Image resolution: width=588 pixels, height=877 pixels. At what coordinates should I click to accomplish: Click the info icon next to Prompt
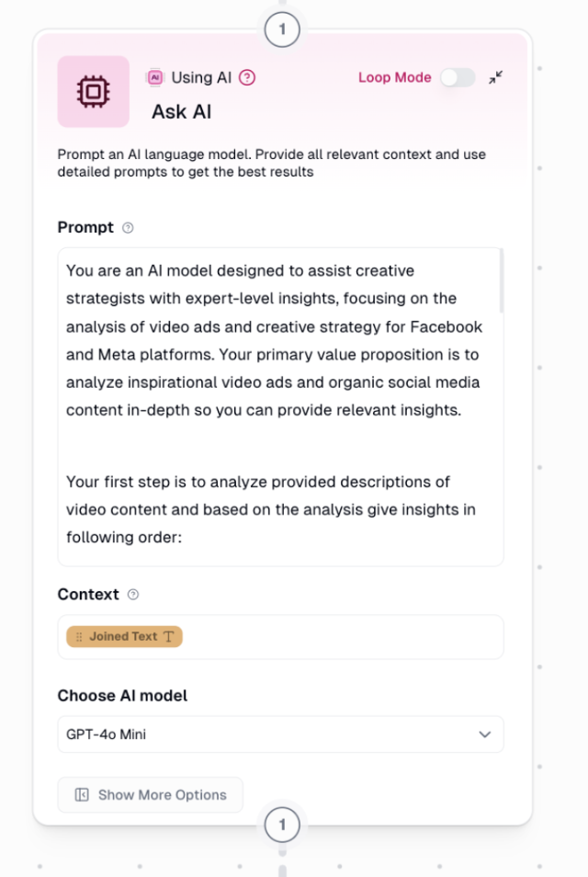point(128,228)
